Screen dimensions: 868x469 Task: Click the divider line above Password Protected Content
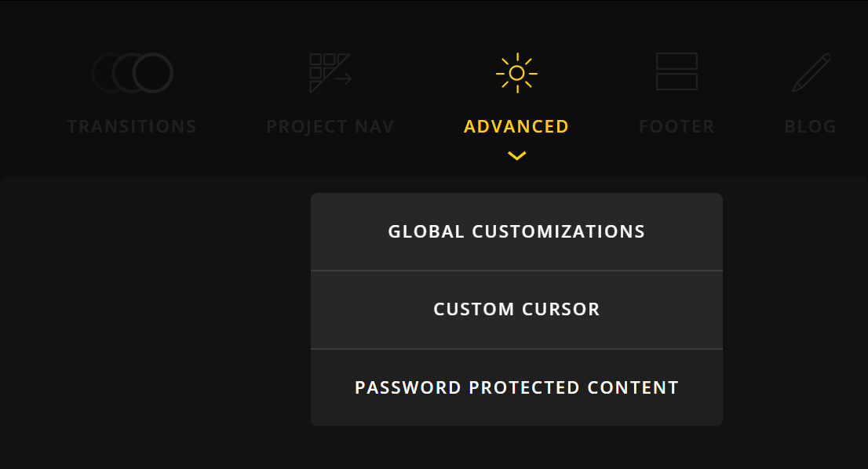516,349
